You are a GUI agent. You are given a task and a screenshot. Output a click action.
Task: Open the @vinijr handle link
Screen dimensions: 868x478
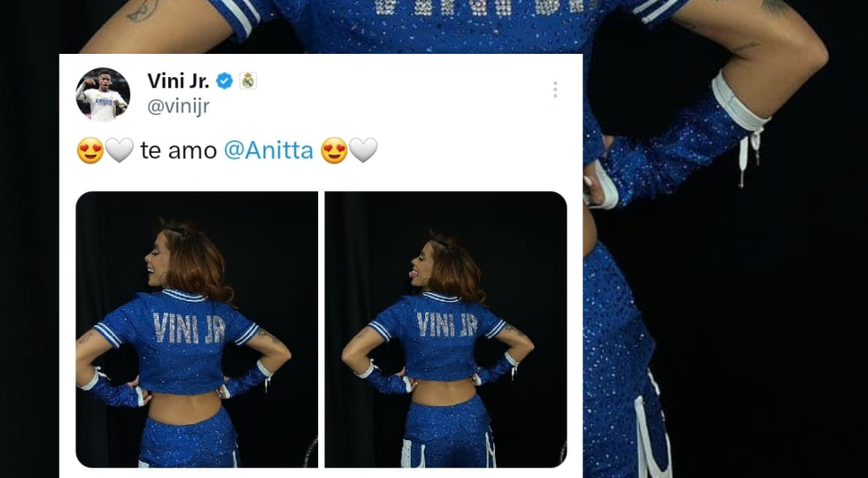pos(178,106)
